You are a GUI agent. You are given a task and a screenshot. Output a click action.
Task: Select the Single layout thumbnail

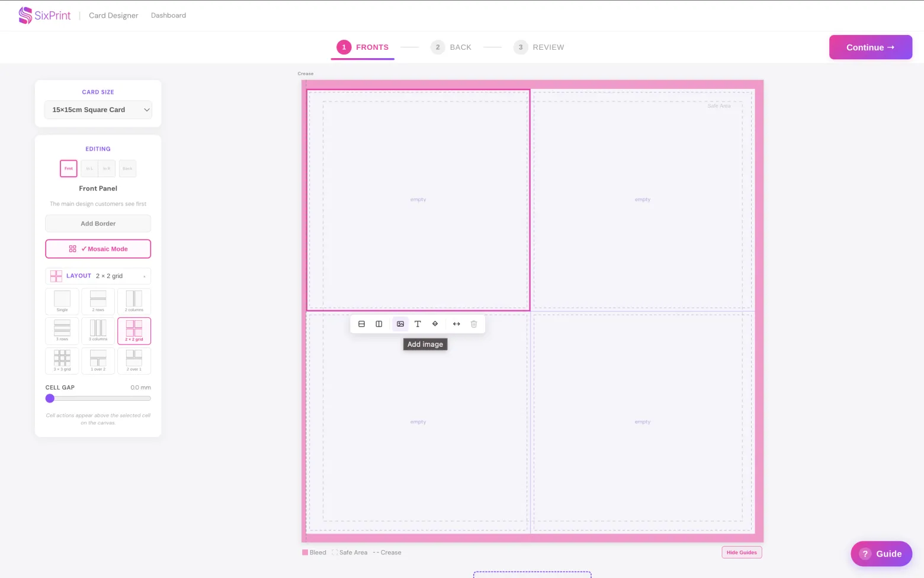(x=62, y=301)
